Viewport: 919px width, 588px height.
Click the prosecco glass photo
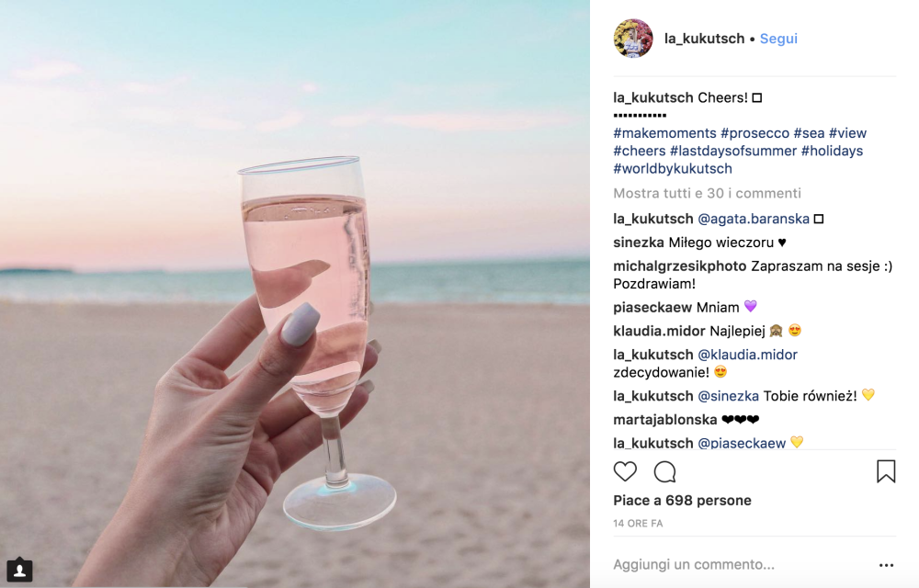(x=294, y=294)
